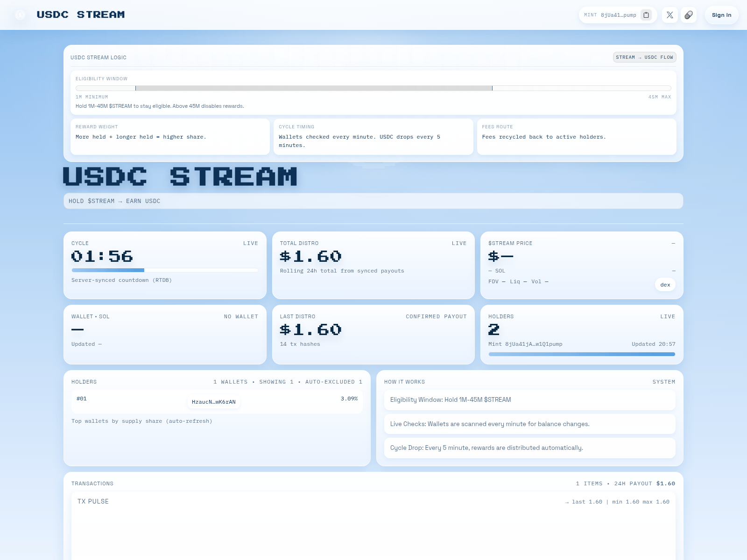Click the cycle countdown progress bar
747x560 pixels.
(x=165, y=270)
